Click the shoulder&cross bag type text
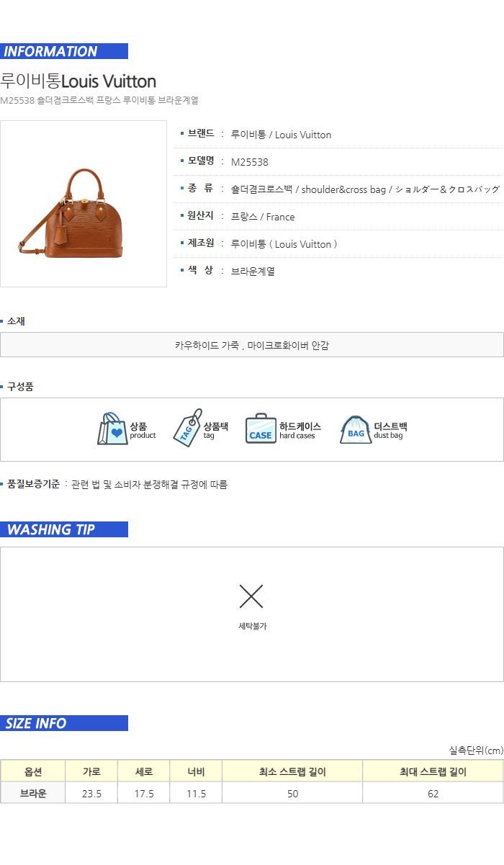Screen dimensions: 504x865 coord(343,189)
